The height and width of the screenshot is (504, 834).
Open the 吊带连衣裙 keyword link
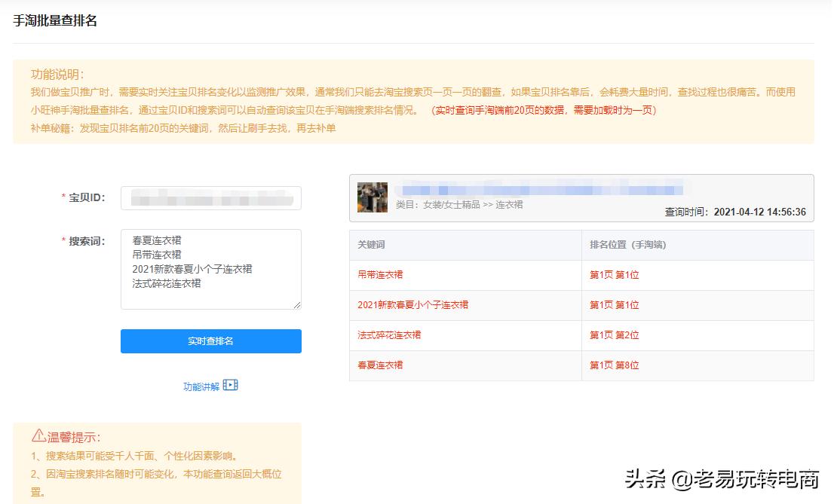tap(380, 275)
